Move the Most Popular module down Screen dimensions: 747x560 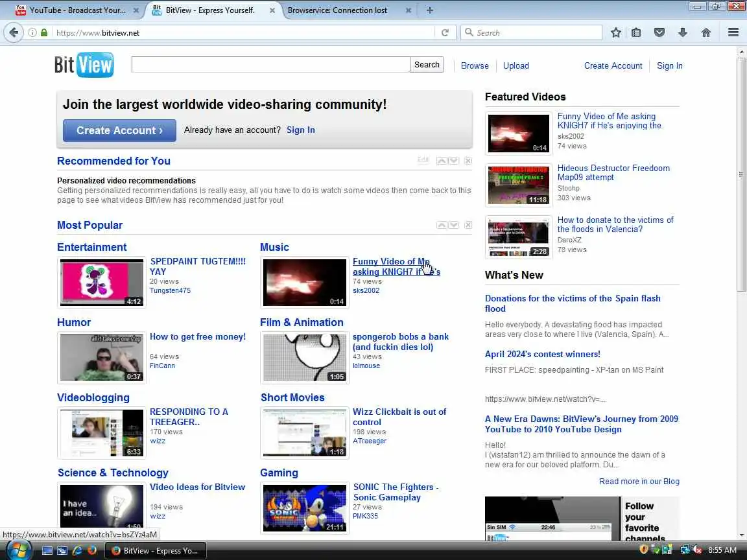click(x=454, y=225)
